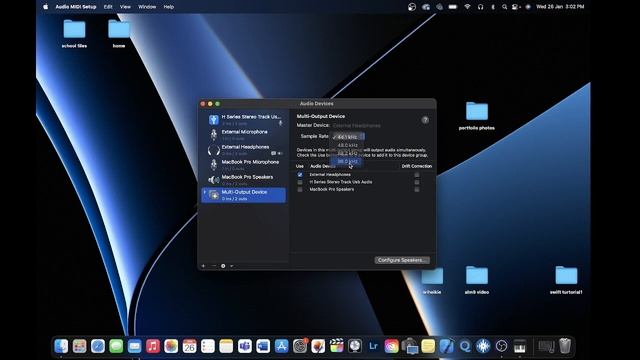
Task: Click the Wi-Fi status icon
Action: pyautogui.click(x=467, y=7)
